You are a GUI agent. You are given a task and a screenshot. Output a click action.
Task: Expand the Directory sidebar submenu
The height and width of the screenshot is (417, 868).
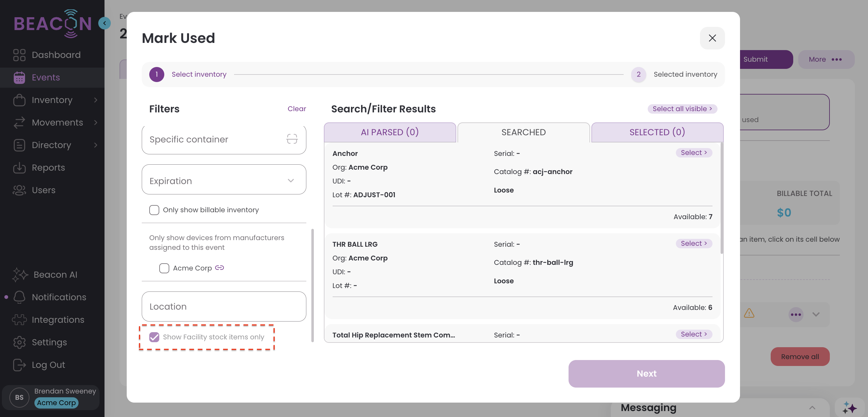click(x=96, y=145)
